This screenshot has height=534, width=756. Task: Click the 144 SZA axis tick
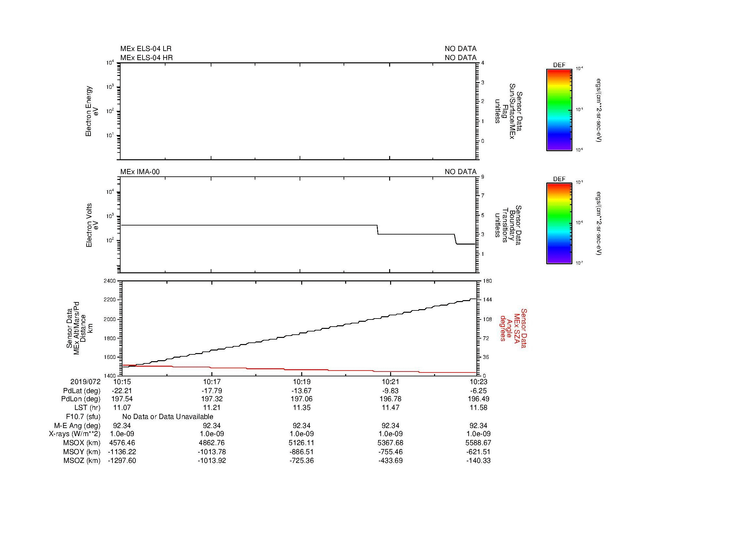[487, 300]
